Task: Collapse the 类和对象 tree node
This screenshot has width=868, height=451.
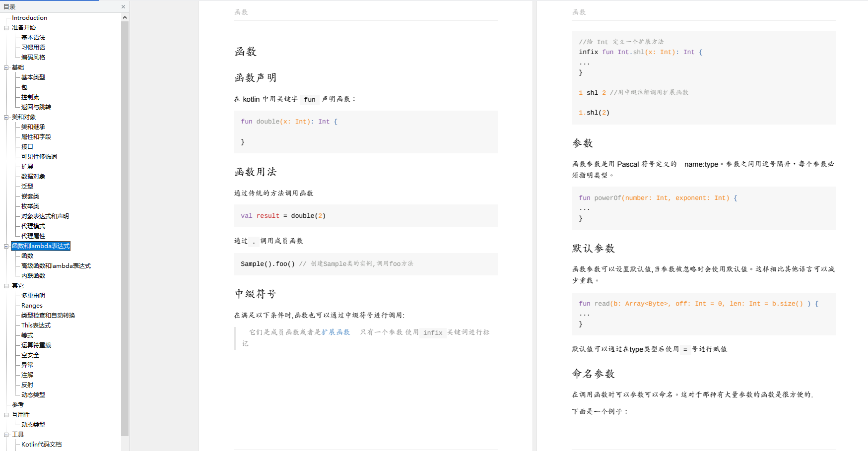Action: pos(6,117)
